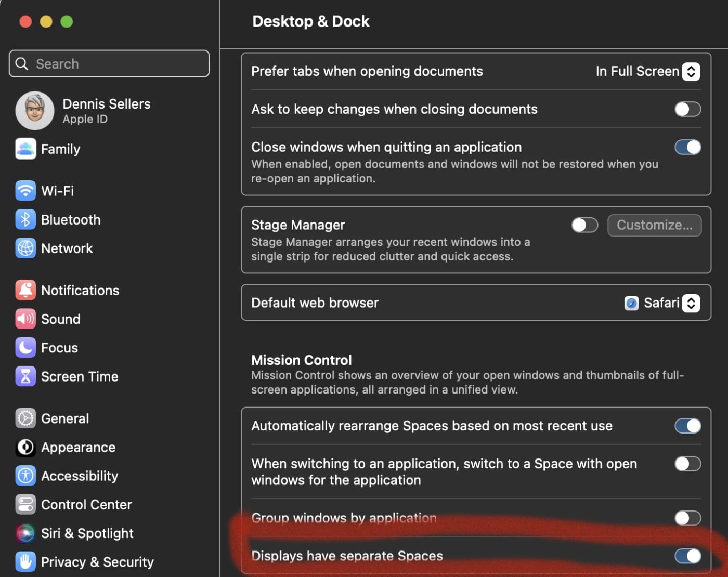Turn on the Stage Manager switch
728x577 pixels.
584,225
